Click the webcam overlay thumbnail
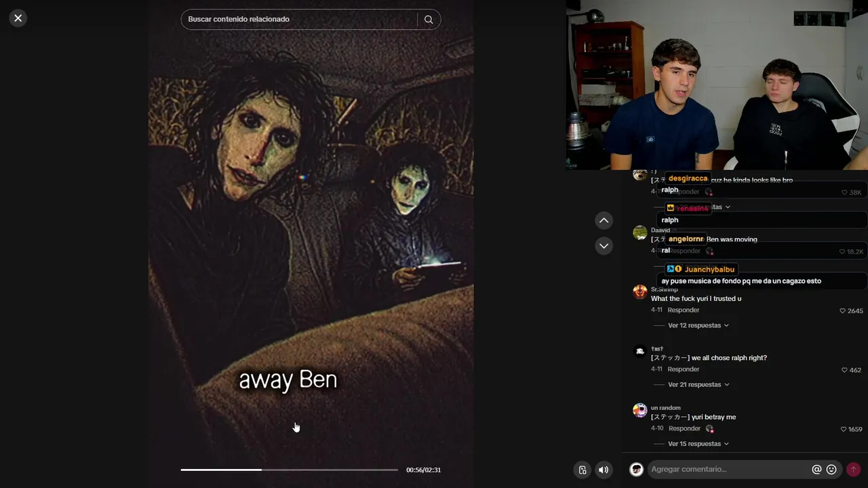The width and height of the screenshot is (868, 488). pyautogui.click(x=717, y=85)
